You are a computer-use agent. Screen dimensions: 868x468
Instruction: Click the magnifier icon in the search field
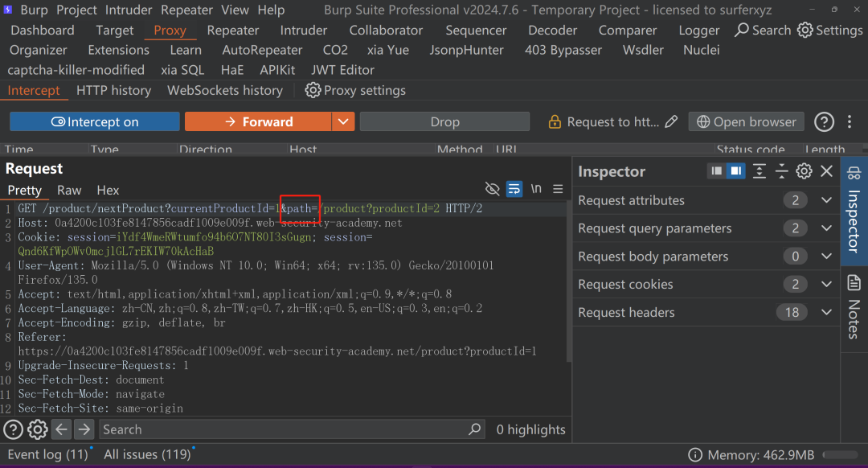[x=474, y=429]
